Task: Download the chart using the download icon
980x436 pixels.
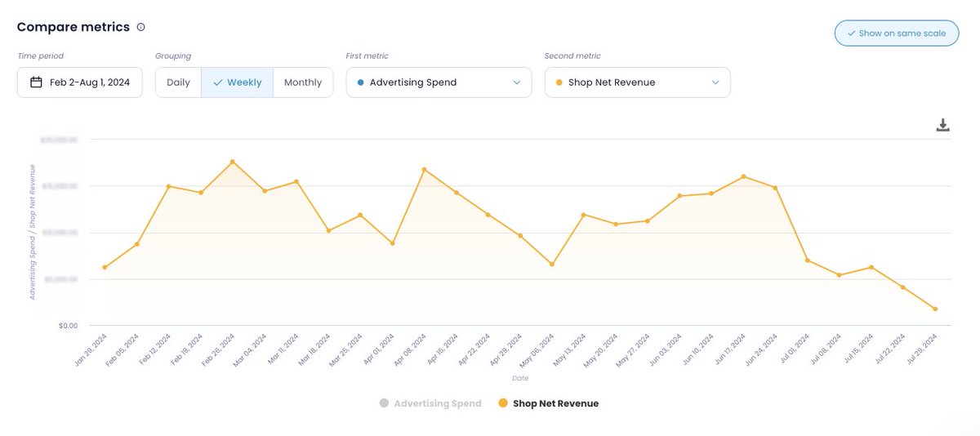Action: 943,125
